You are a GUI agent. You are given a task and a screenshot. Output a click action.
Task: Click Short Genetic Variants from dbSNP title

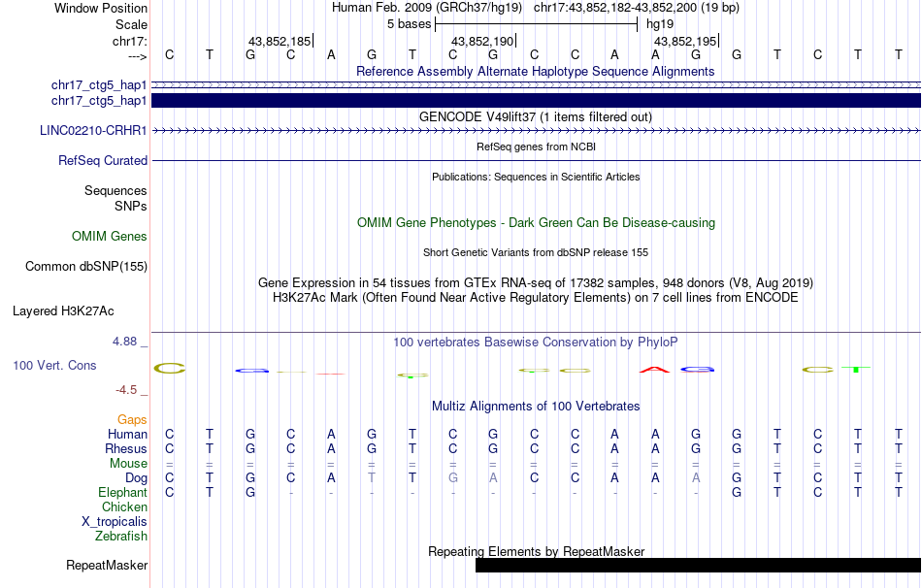pyautogui.click(x=536, y=253)
